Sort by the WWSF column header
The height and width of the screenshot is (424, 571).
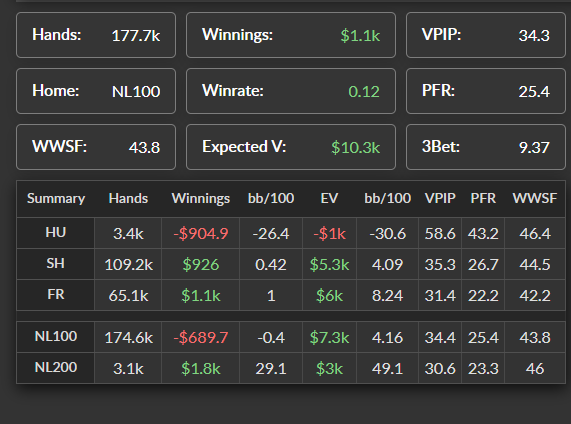coord(535,199)
